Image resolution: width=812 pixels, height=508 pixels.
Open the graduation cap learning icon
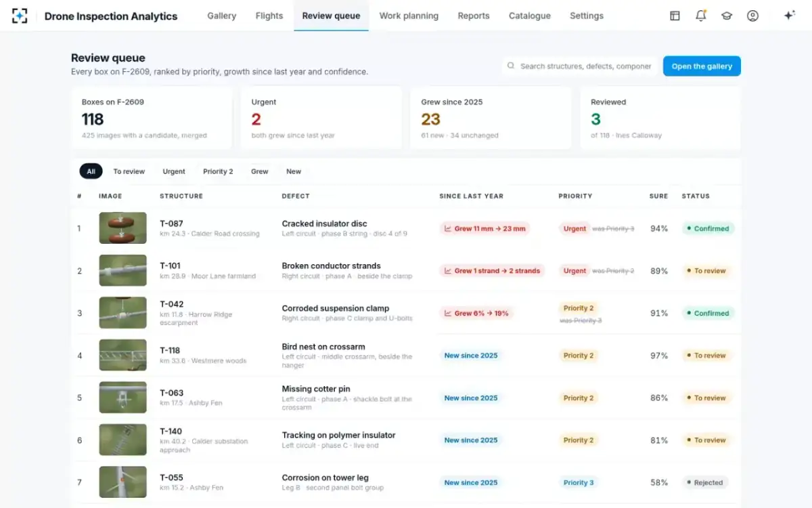[727, 16]
